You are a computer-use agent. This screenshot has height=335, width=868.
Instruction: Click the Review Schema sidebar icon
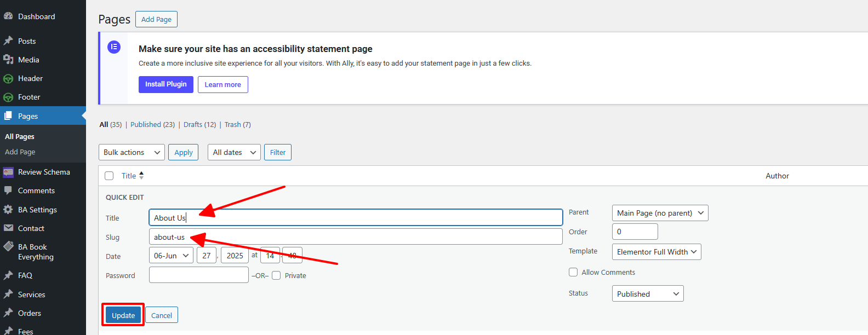[8, 172]
